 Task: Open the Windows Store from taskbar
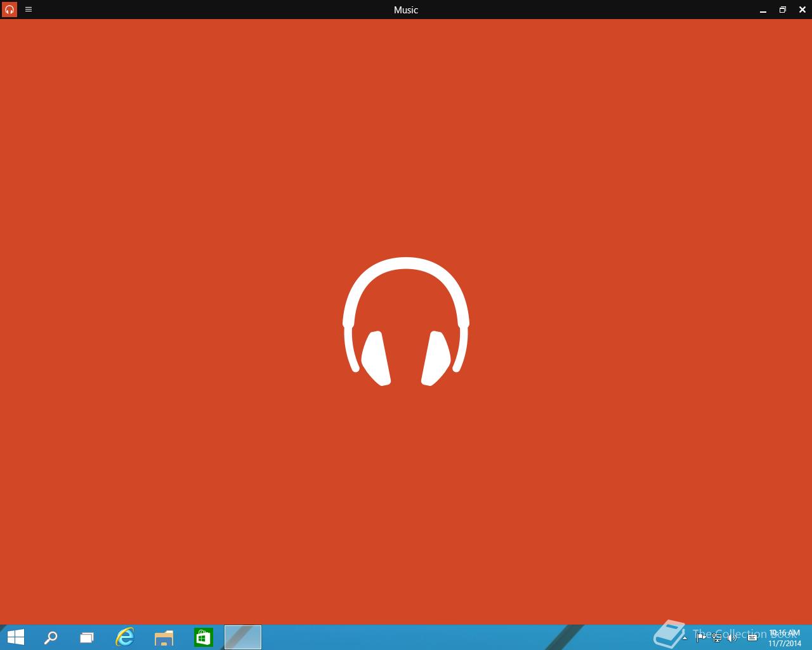204,637
